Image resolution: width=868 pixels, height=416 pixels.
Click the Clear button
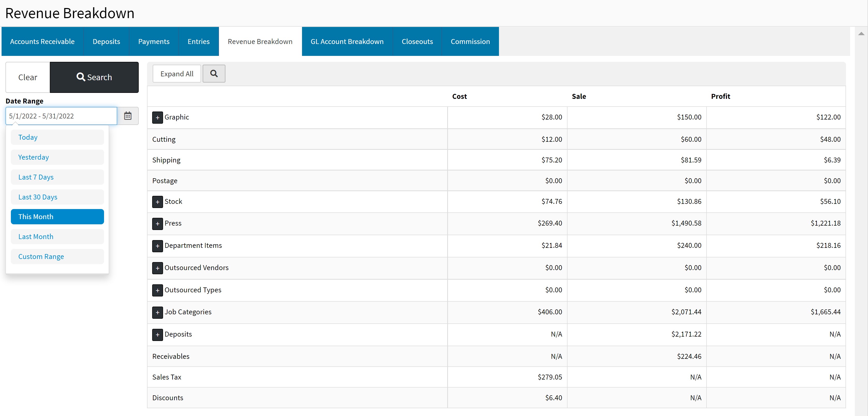tap(28, 77)
